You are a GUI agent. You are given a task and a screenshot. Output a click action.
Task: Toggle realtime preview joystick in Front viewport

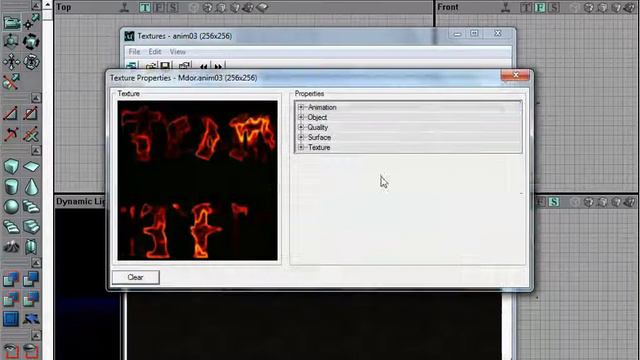pos(506,7)
